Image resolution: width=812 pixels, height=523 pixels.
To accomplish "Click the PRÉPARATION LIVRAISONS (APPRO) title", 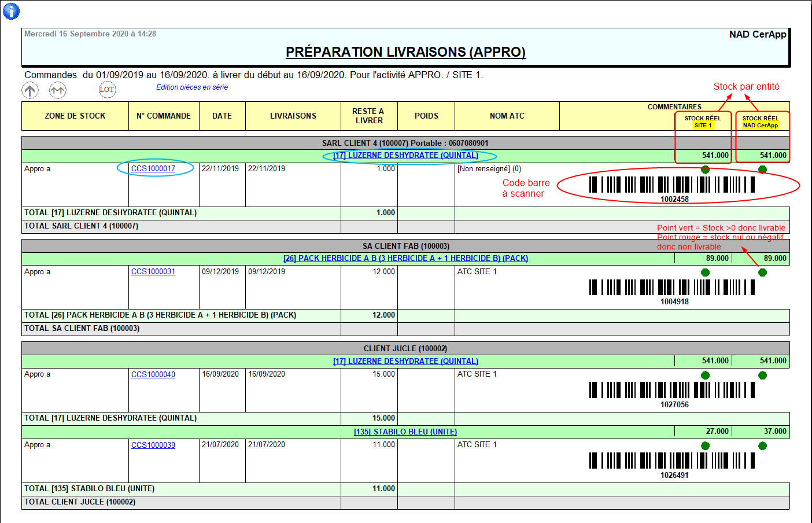I will (405, 52).
